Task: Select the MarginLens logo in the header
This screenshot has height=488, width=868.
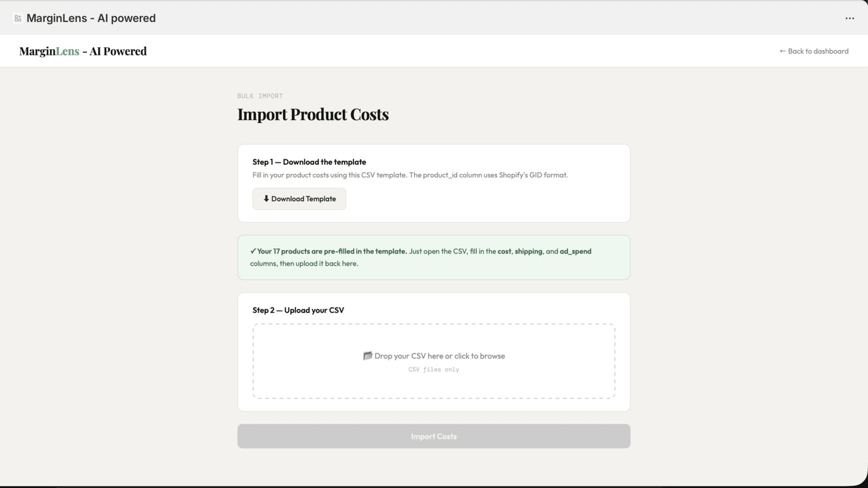Action: pos(82,51)
